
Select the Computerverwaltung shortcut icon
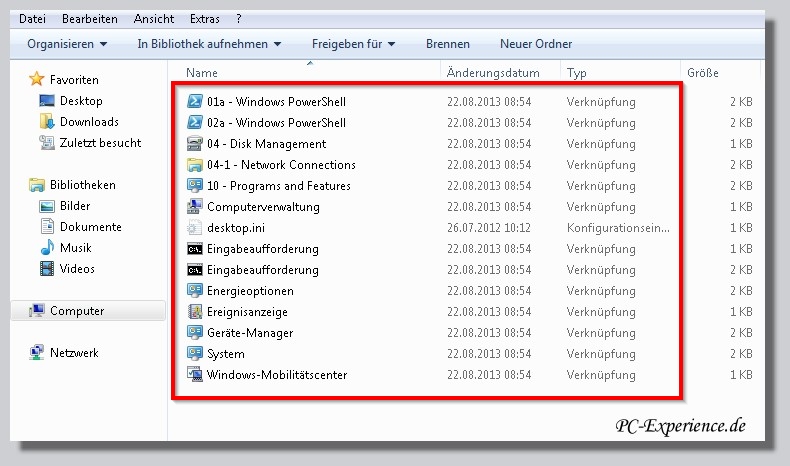tap(195, 207)
